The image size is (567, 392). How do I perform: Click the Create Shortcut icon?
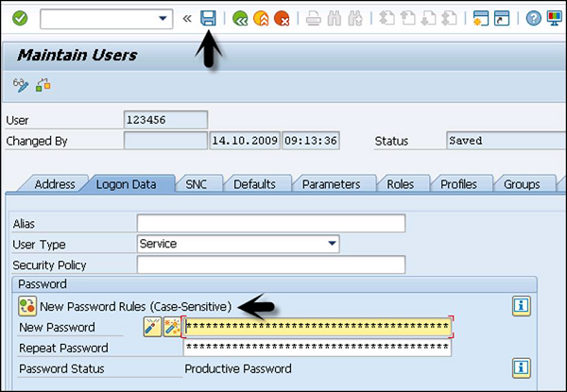coord(502,19)
